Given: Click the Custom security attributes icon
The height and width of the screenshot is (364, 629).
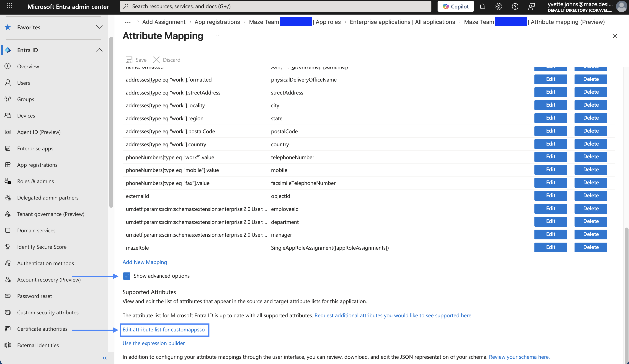Looking at the screenshot, I should tap(8, 312).
